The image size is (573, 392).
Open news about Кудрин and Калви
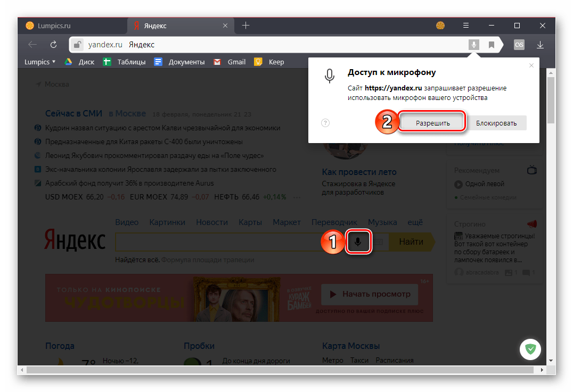[162, 128]
